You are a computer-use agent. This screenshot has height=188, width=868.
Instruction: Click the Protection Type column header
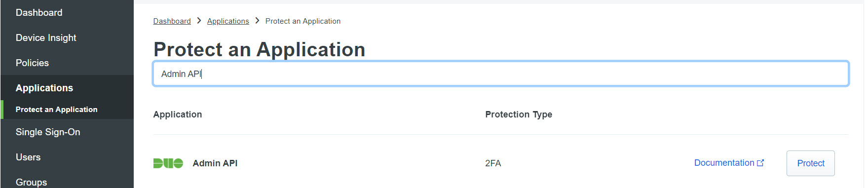(x=519, y=114)
